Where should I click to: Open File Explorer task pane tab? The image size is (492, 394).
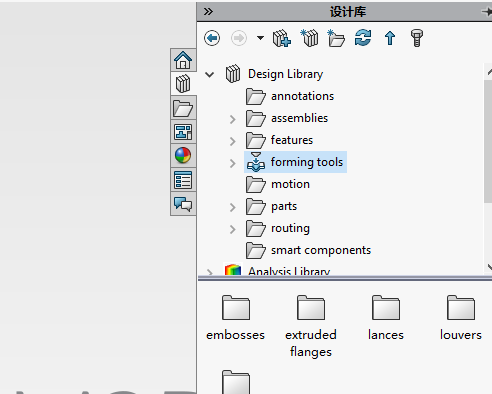coord(183,108)
